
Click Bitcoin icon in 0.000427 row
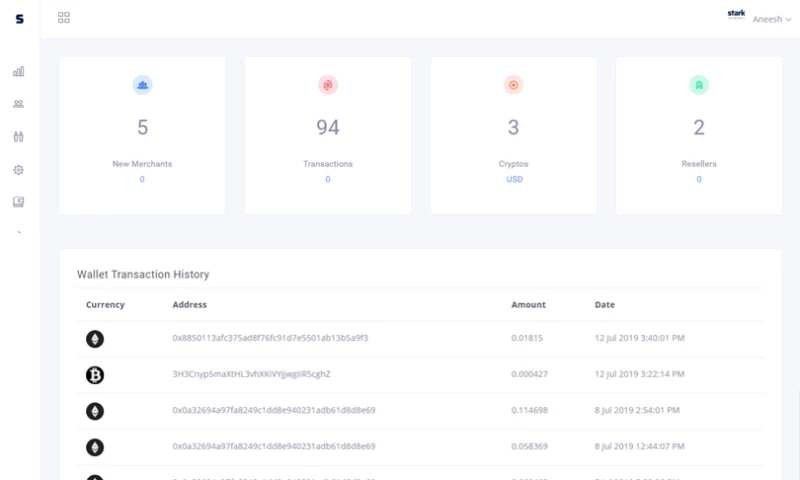click(x=95, y=375)
